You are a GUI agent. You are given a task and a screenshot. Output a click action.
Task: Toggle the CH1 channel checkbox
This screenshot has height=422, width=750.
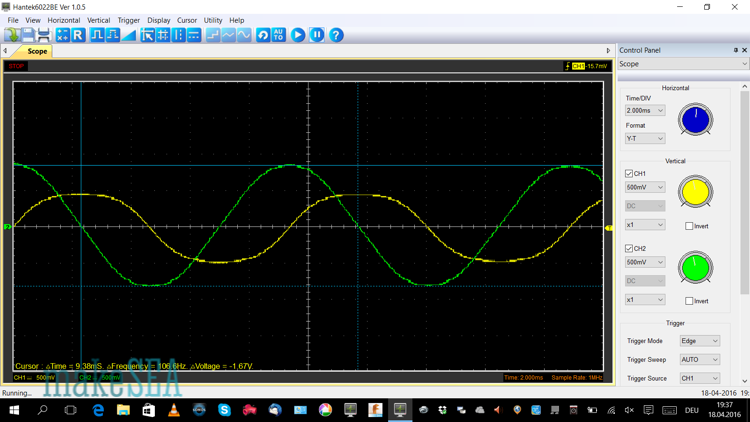tap(629, 174)
